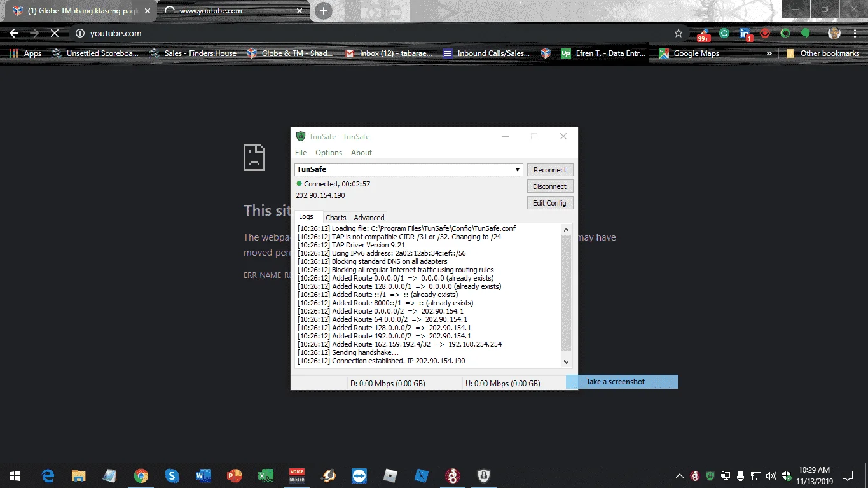Open PowerPoint from the taskbar

point(235,475)
